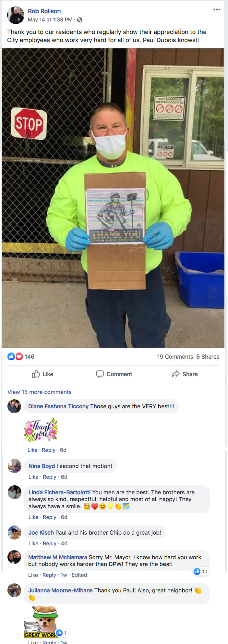View the Edited history on McNamara's comment
The width and height of the screenshot is (228, 644).
(x=79, y=575)
